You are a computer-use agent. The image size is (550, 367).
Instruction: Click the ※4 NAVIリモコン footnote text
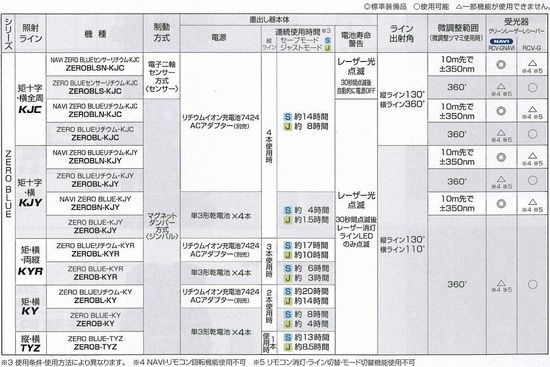coord(189,362)
